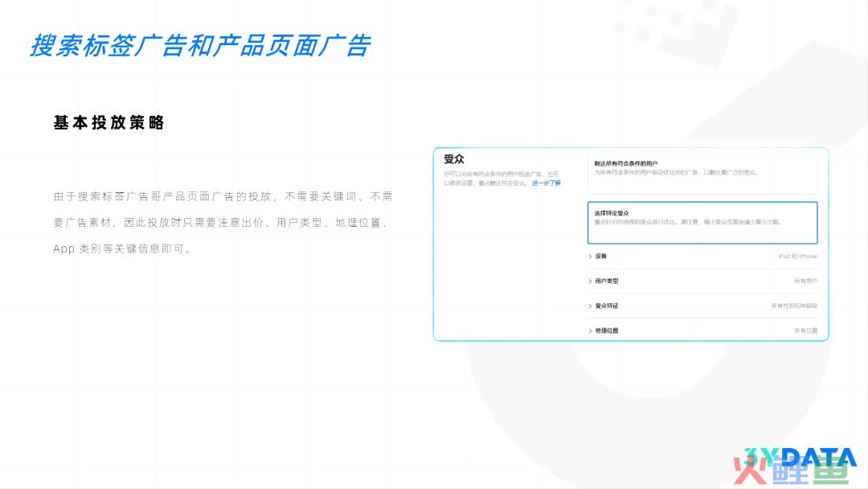Open the 进一步了解 link
This screenshot has height=489, width=868.
(x=547, y=183)
